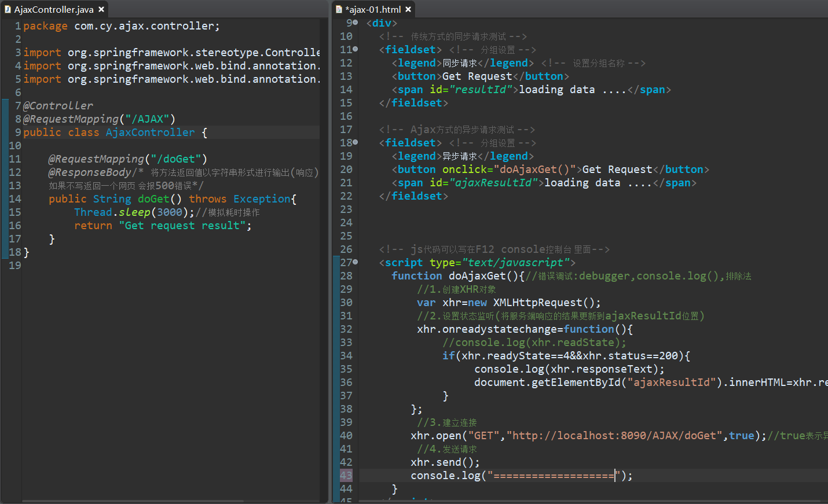The image size is (828, 504).
Task: Click the horizontal scrollbar of the HTML editor
Action: point(589,501)
